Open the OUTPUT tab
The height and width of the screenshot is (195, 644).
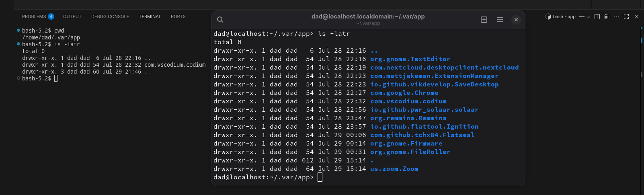pyautogui.click(x=72, y=16)
